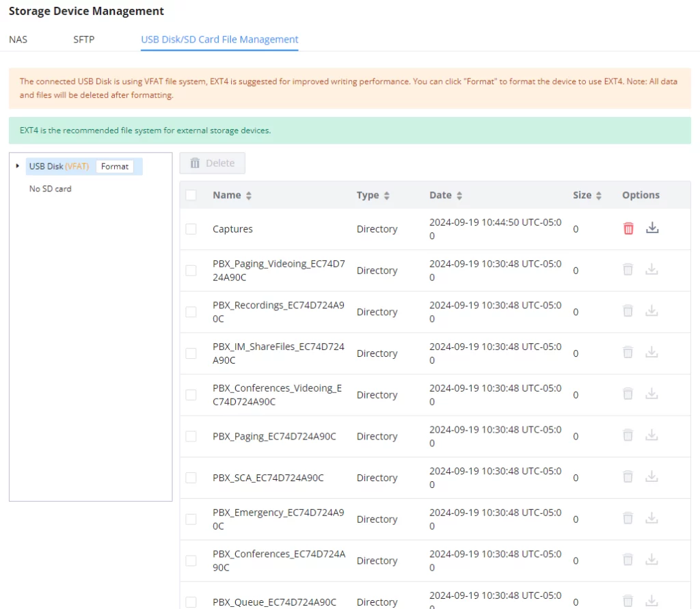Select the PBX_Paging_EC74D724A90C checkbox

coord(191,436)
